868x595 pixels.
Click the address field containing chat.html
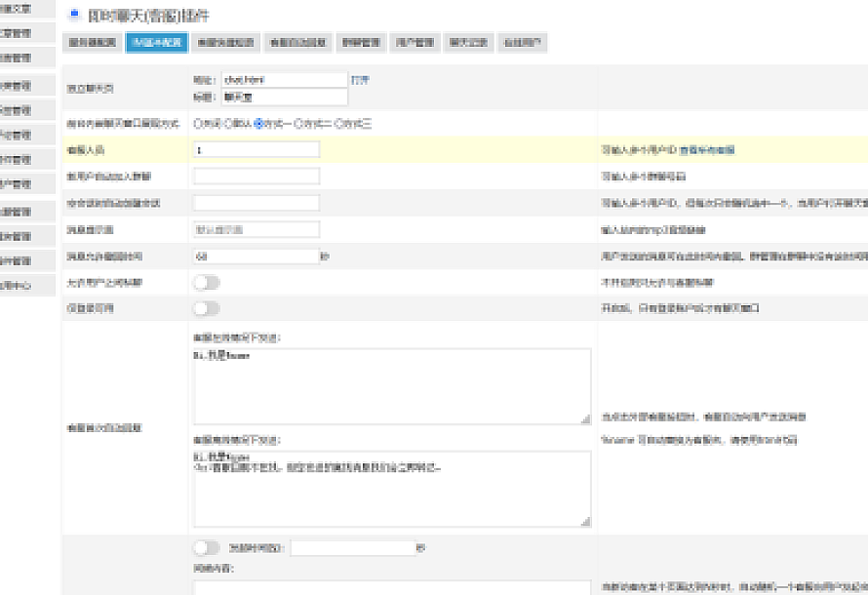(x=283, y=80)
